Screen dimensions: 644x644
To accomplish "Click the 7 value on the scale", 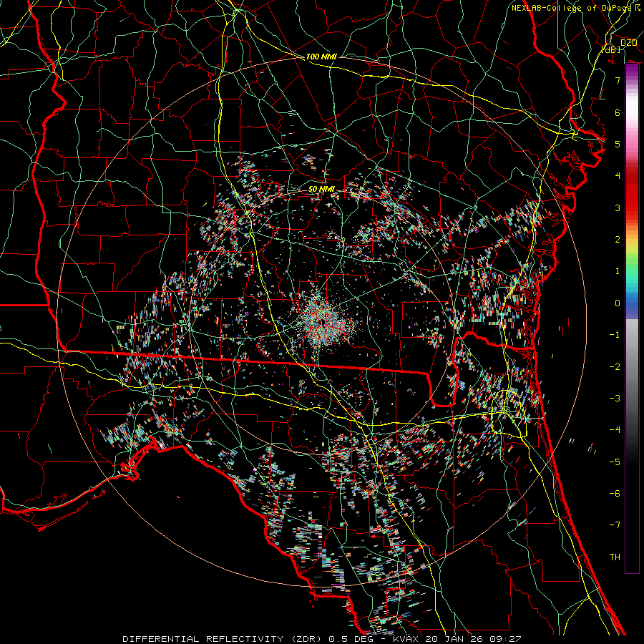I will pyautogui.click(x=618, y=80).
